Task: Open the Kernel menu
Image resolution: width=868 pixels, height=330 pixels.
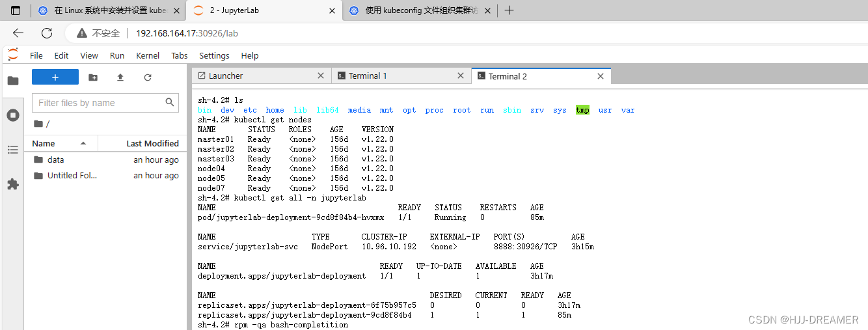Action: point(148,55)
